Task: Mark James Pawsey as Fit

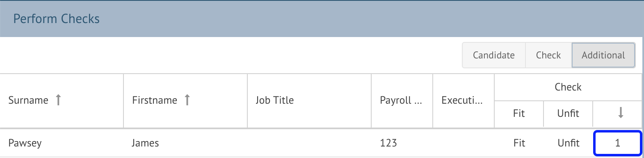Action: [x=519, y=143]
